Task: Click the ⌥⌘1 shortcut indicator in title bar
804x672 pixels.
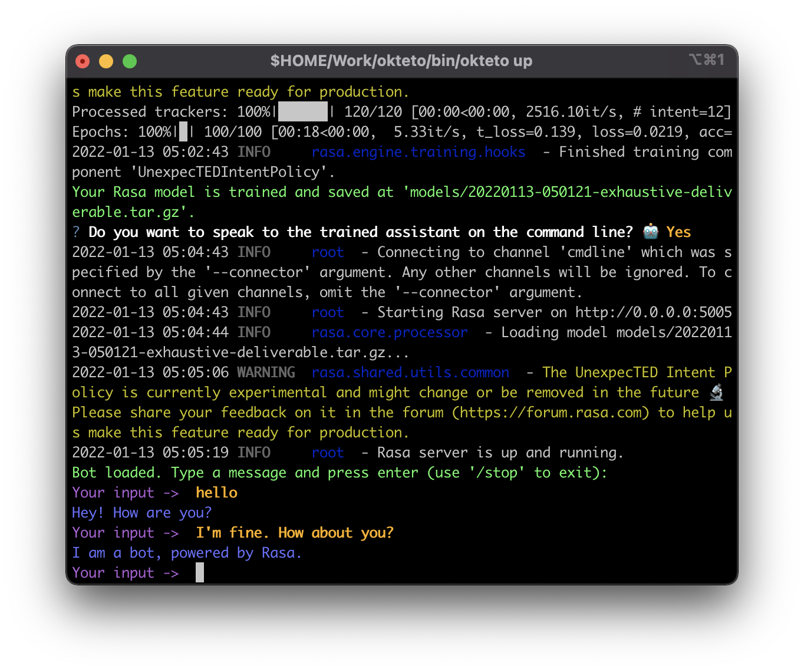Action: coord(706,60)
